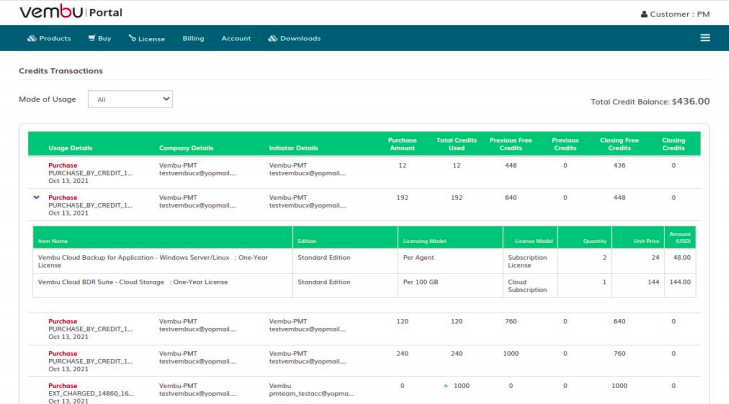
Task: Open the Products menu
Action: (x=49, y=38)
